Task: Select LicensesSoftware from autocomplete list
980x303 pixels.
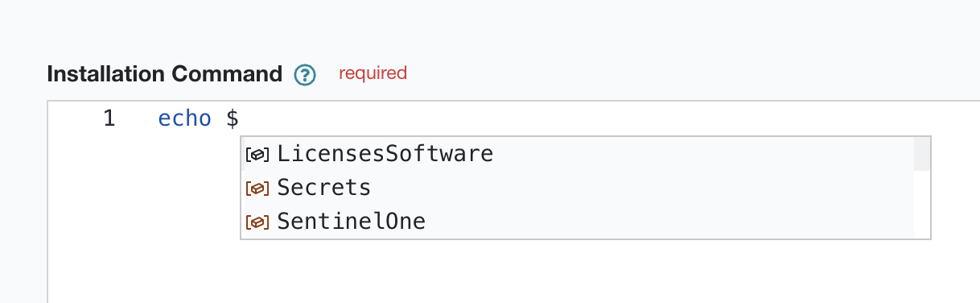Action: click(577, 153)
